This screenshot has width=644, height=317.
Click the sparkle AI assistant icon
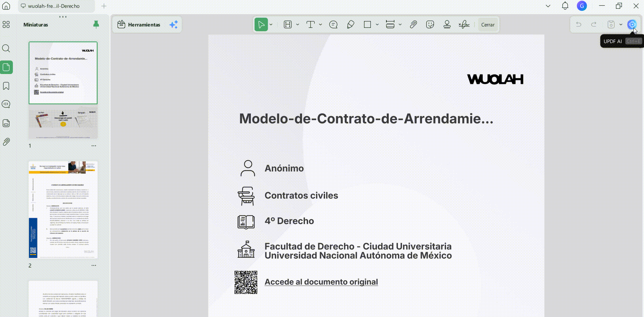(174, 24)
